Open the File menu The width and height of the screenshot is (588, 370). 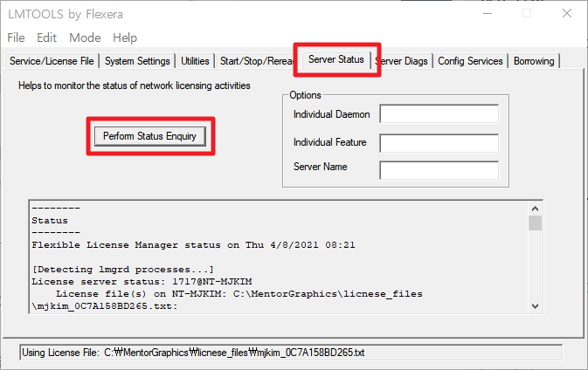(16, 38)
